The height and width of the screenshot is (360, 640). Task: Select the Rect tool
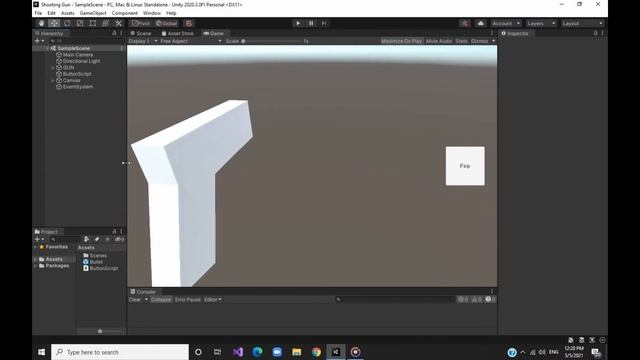[93, 23]
